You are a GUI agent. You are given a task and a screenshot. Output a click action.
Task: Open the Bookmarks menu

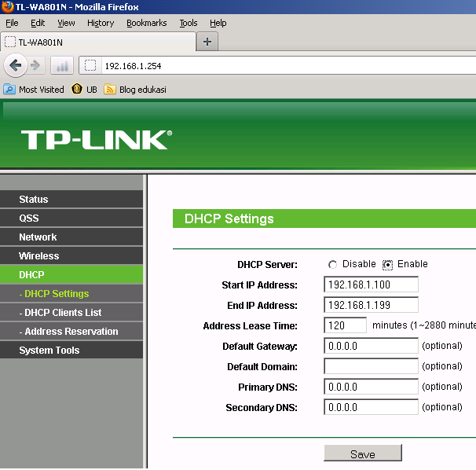click(x=147, y=23)
